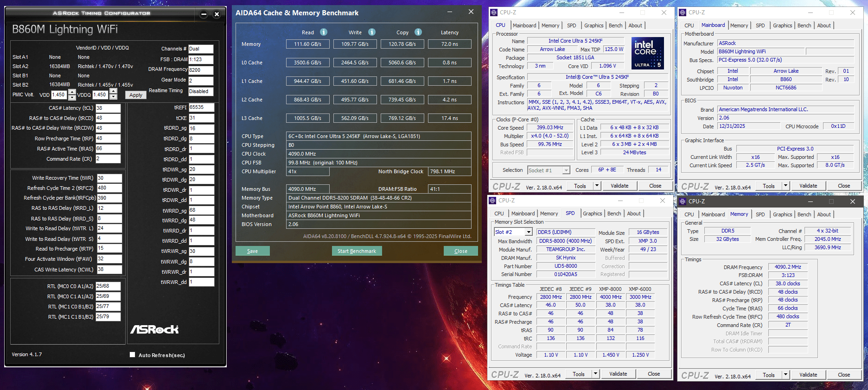Click CPU-Z title bar icon in SPD window
The height and width of the screenshot is (390, 868).
[x=493, y=201]
